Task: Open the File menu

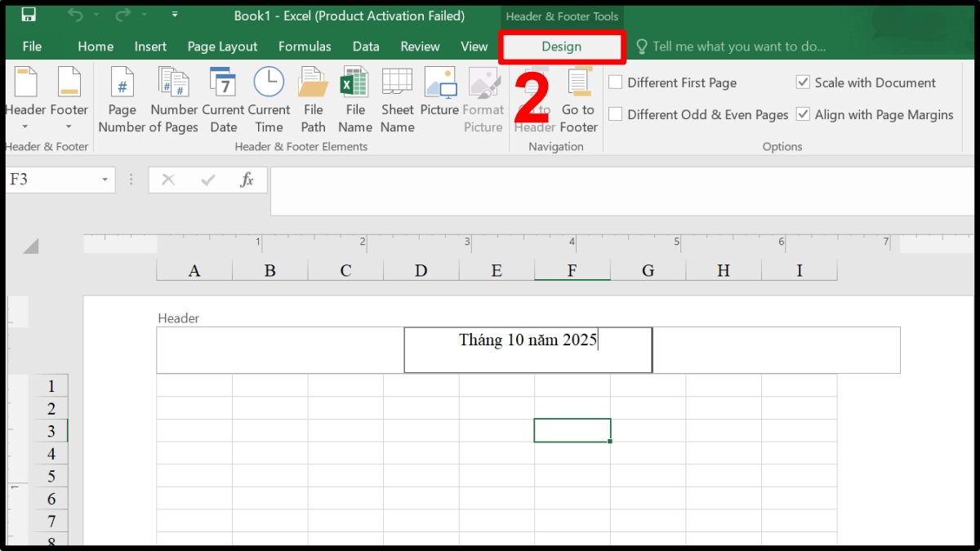Action: click(32, 47)
